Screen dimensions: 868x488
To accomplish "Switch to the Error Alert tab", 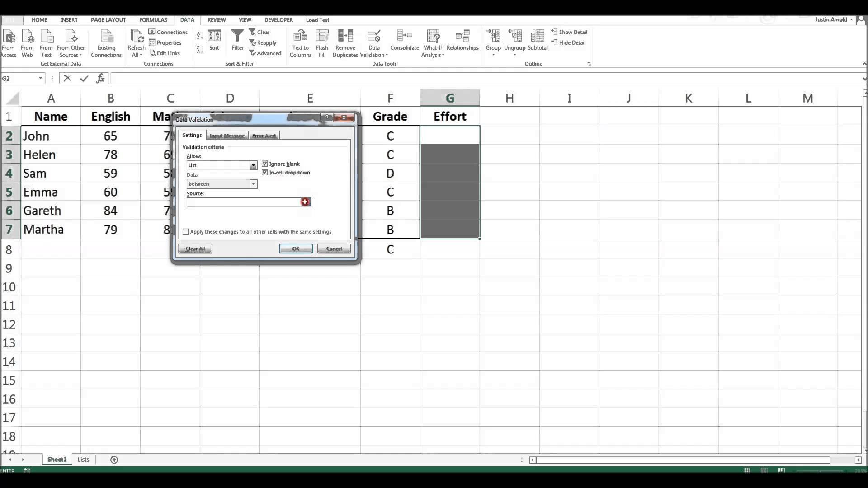I will point(264,136).
